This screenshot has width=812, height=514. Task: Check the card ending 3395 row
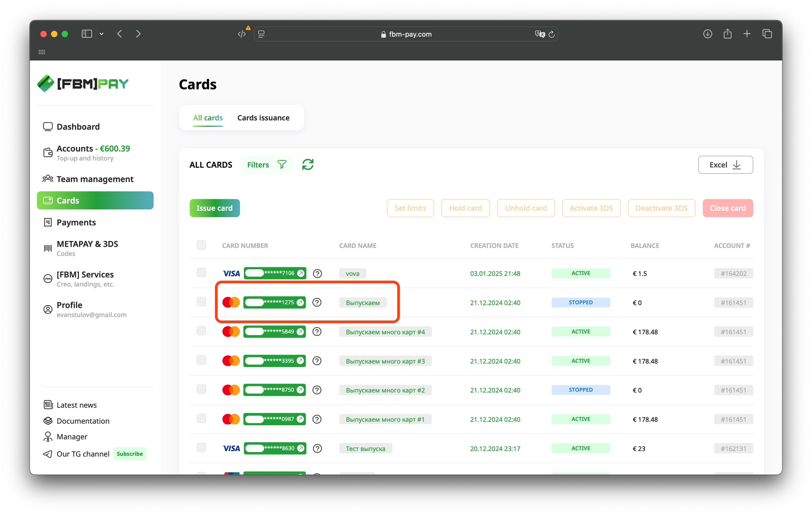tap(201, 360)
